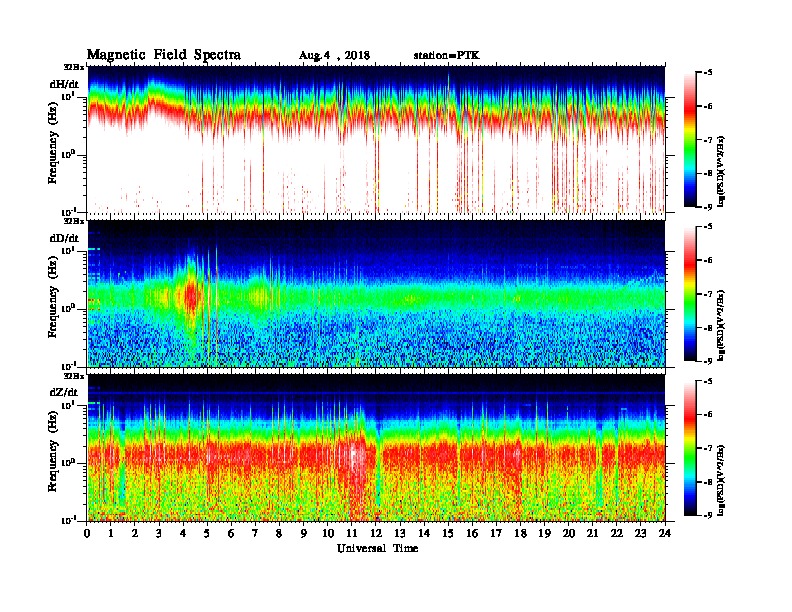This screenshot has height=612, width=792.
Task: Click the '-9' value on dZ/dt color bar
Action: (x=707, y=515)
